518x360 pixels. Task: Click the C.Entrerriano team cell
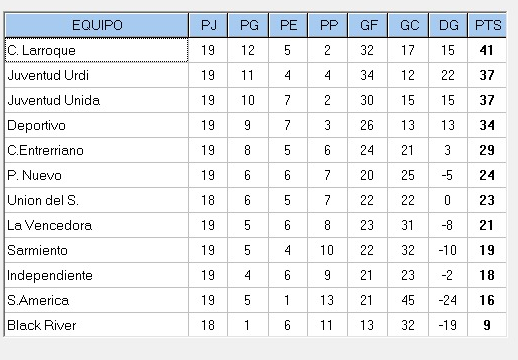click(x=97, y=150)
